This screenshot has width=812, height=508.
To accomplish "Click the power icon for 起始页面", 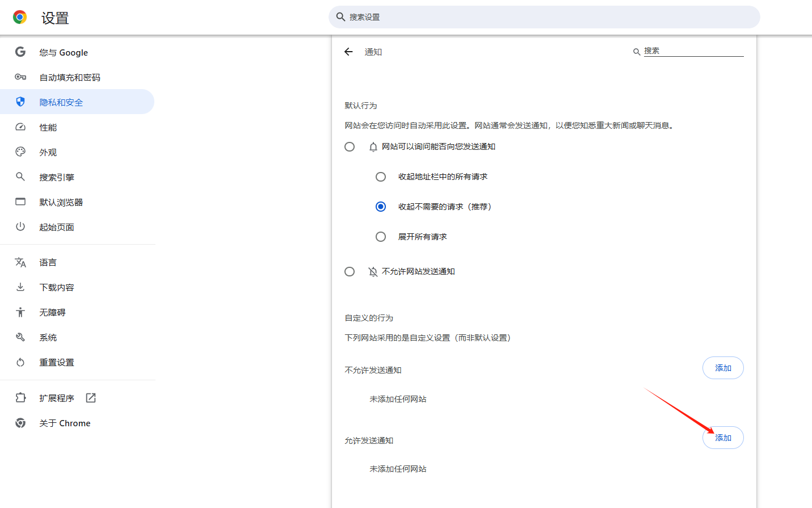I will coord(20,226).
